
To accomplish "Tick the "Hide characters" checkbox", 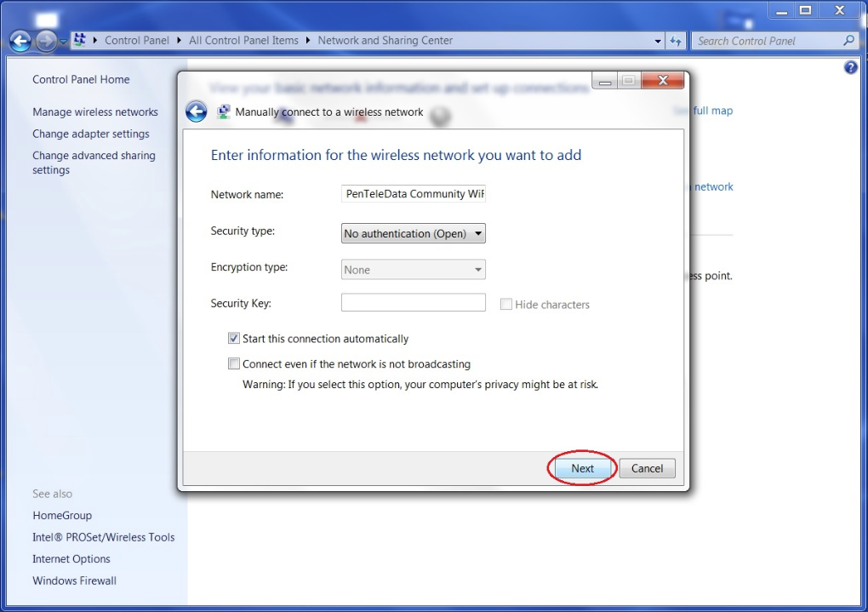I will [x=505, y=304].
